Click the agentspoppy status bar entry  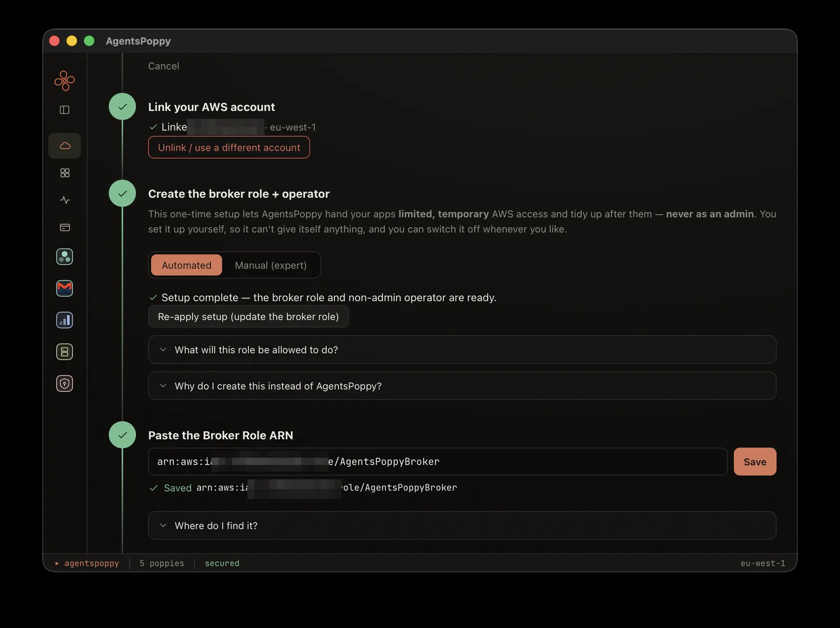pyautogui.click(x=87, y=563)
